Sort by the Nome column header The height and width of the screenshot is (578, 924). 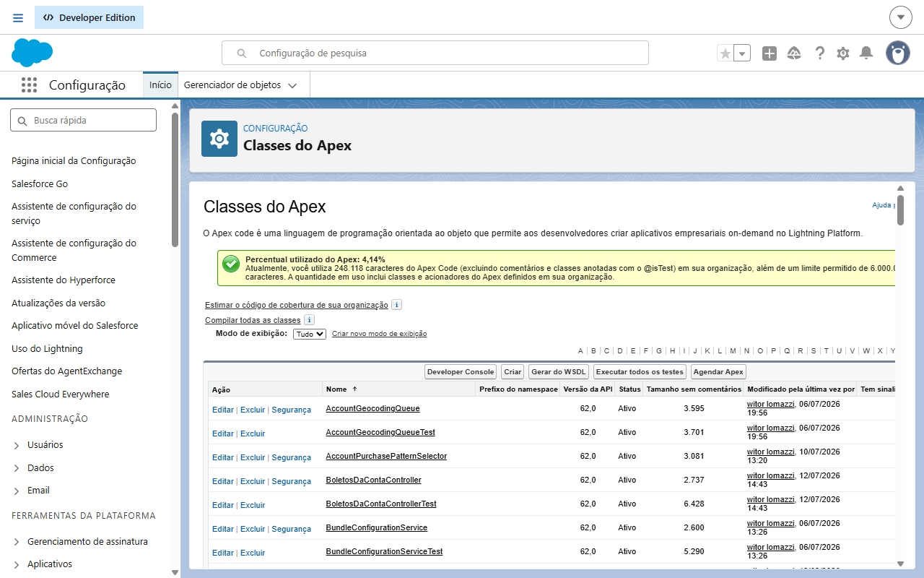[336, 389]
